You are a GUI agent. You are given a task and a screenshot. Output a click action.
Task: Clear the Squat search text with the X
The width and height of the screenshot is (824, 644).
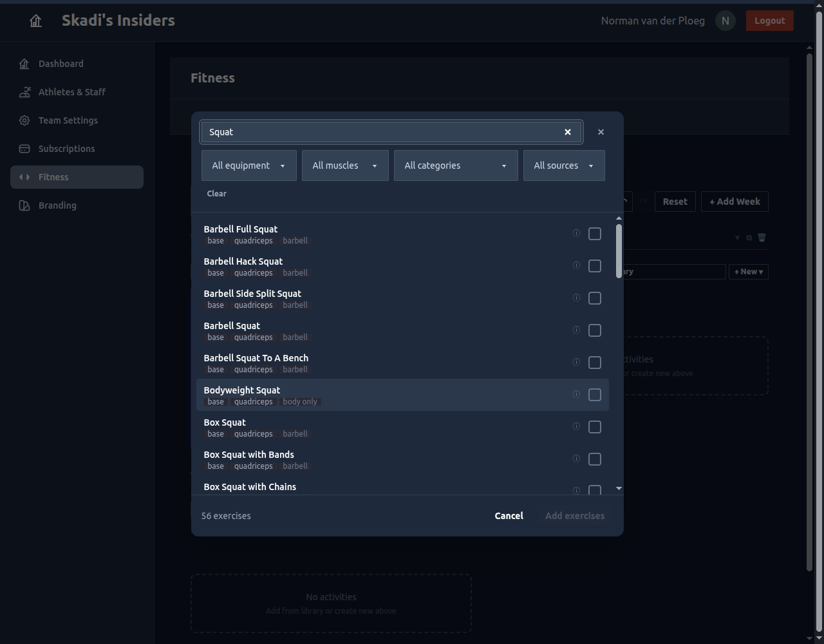click(568, 132)
